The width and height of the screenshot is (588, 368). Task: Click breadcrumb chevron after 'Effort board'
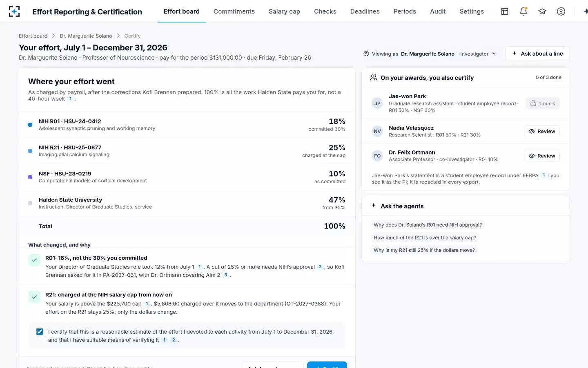(x=53, y=36)
